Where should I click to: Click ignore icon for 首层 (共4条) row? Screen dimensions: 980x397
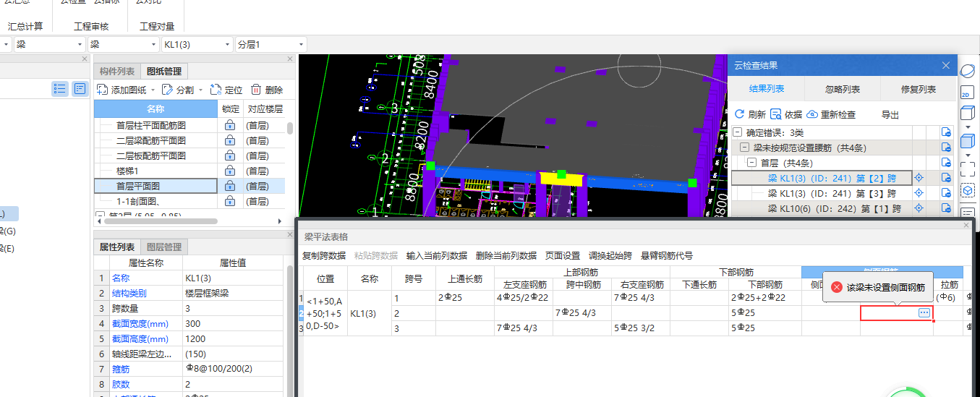pyautogui.click(x=945, y=163)
